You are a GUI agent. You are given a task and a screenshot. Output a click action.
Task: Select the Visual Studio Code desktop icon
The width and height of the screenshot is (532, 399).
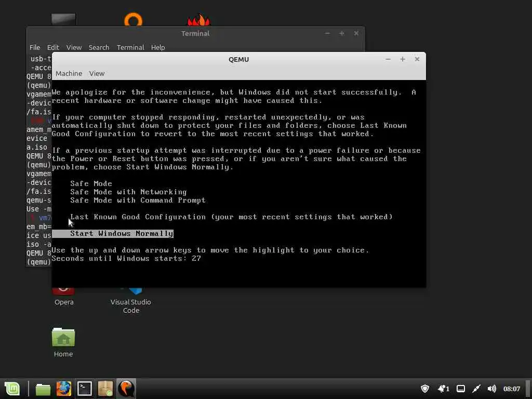131,301
